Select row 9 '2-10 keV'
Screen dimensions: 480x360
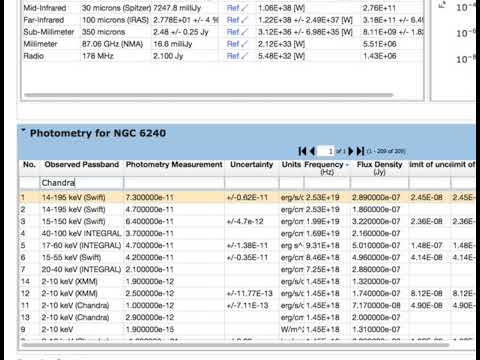247,329
